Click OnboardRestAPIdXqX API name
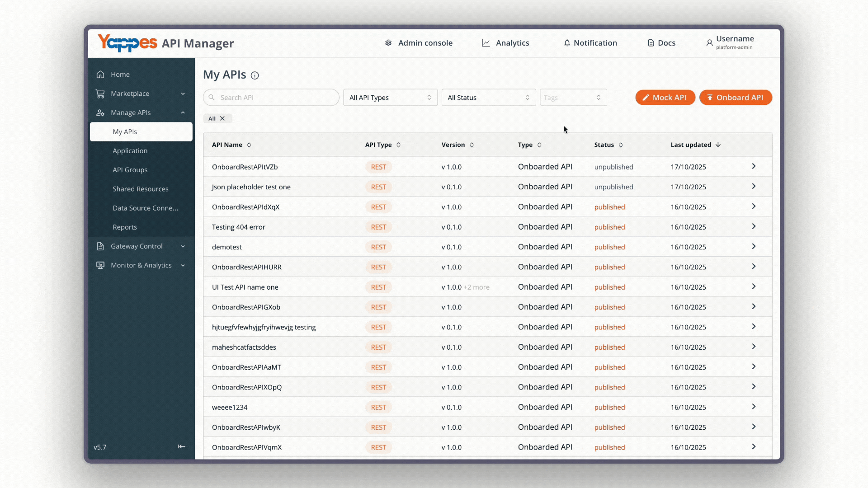The height and width of the screenshot is (488, 868). click(x=245, y=207)
